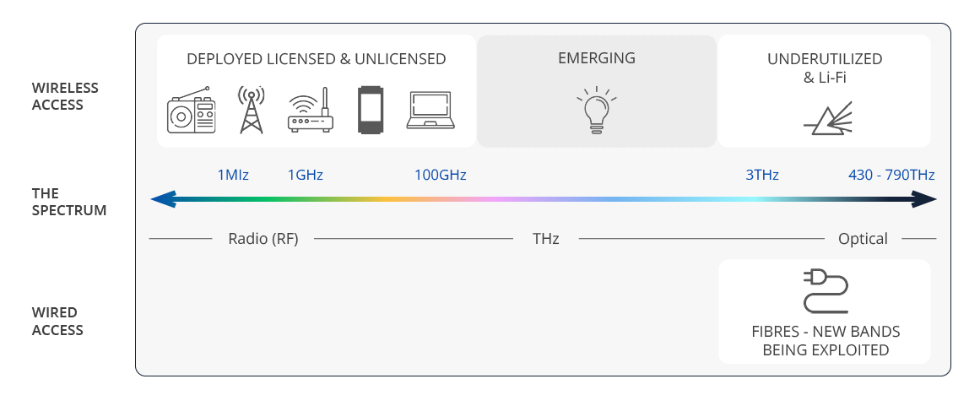Click the 3THz frequency marker
The image size is (980, 406).
click(x=761, y=176)
